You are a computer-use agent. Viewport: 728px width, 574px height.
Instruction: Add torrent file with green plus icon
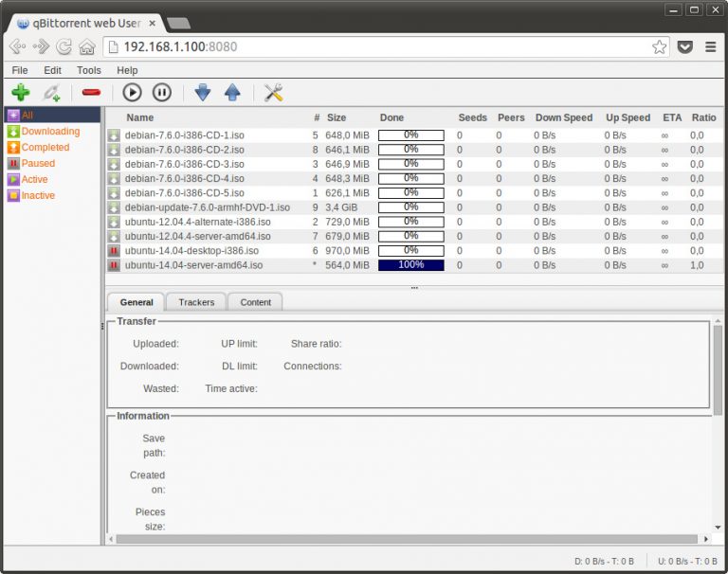[21, 92]
